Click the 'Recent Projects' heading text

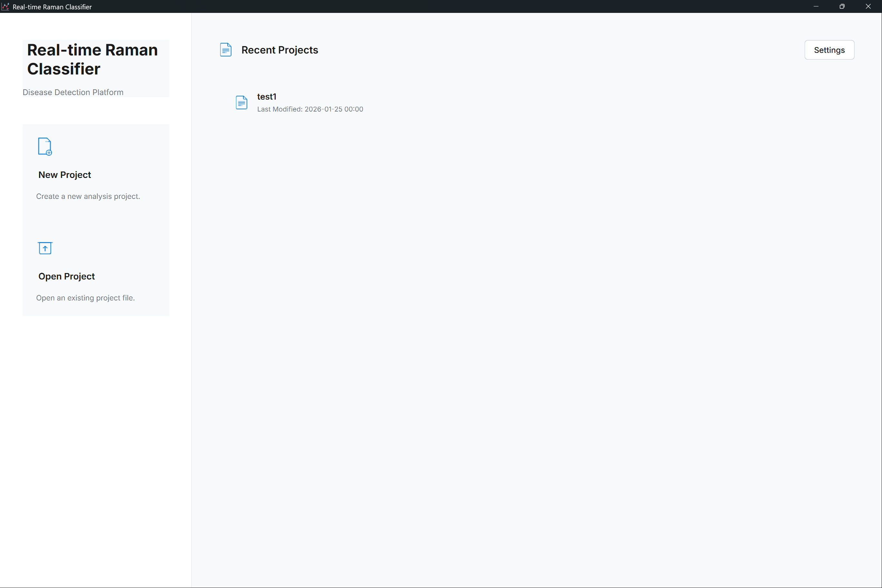coord(280,50)
